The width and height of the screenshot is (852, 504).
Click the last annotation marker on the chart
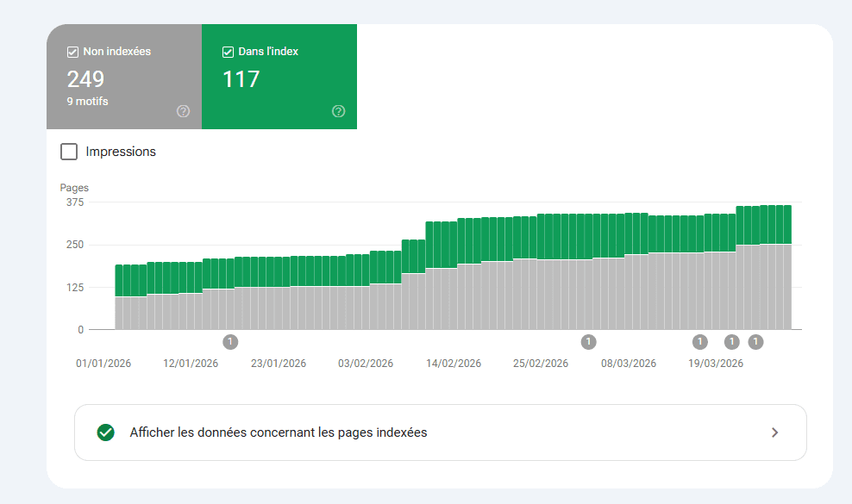pyautogui.click(x=755, y=342)
